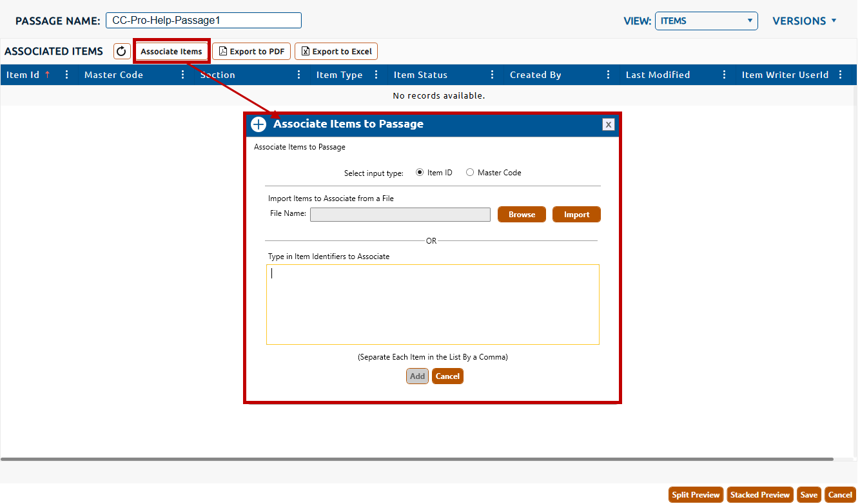Select the Master Code input type
Screen dimensions: 860x504
pyautogui.click(x=470, y=173)
